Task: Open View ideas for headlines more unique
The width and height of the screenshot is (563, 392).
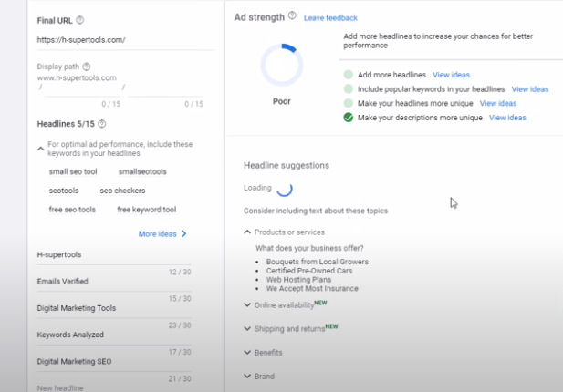Action: [x=498, y=103]
